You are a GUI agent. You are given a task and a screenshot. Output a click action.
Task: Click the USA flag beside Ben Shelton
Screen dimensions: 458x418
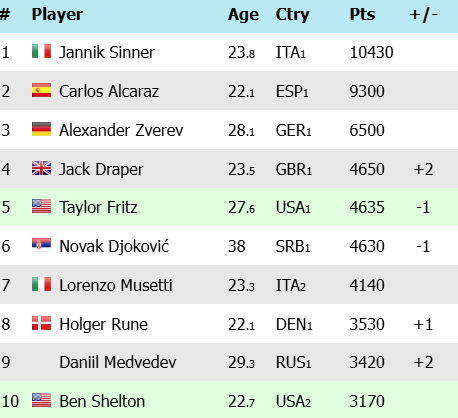[x=41, y=400]
